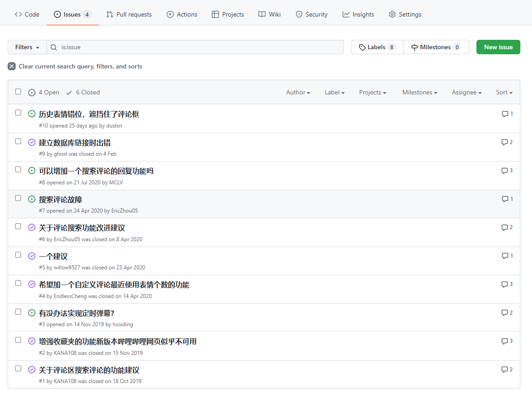Expand the Author filter dropdown
The height and width of the screenshot is (396, 532).
(x=298, y=92)
